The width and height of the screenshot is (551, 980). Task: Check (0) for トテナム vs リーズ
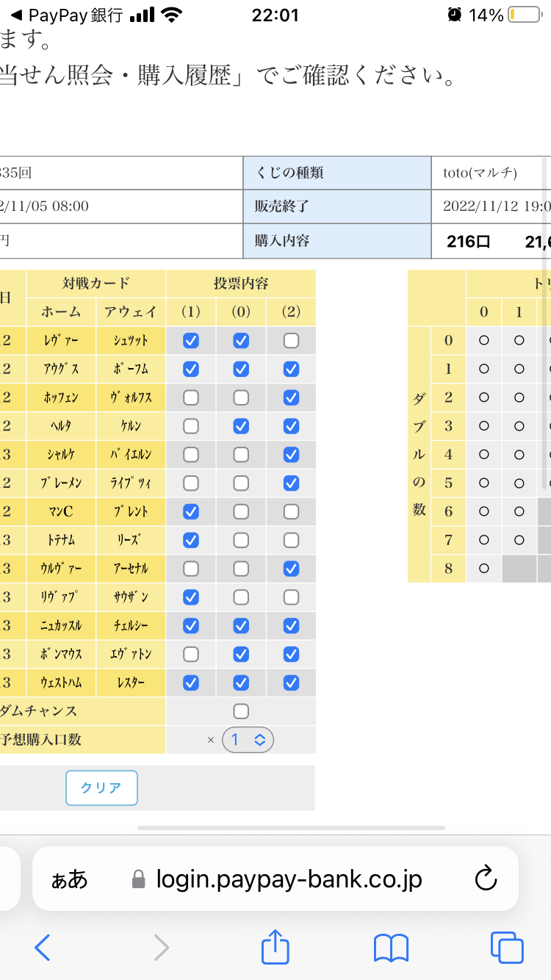click(241, 540)
